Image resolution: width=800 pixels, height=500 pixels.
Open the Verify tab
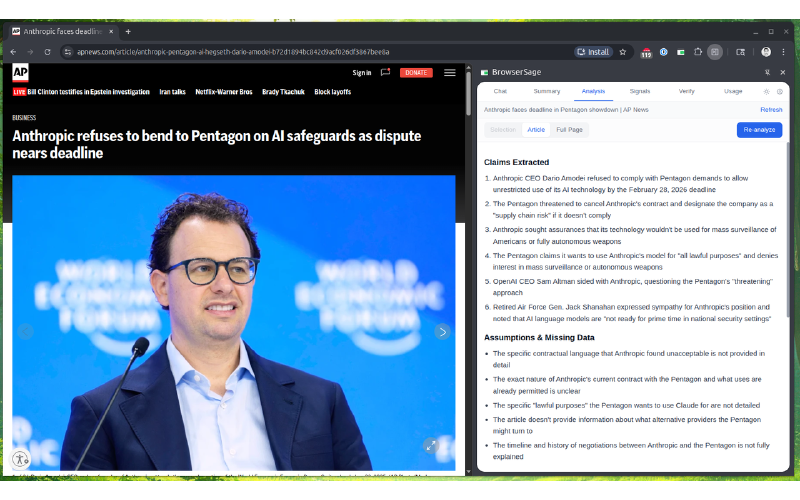click(686, 91)
